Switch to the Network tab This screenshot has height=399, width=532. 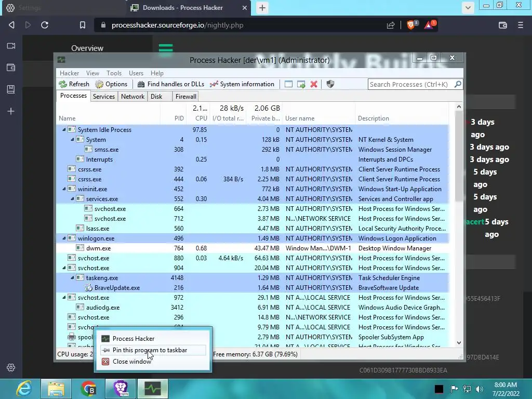point(132,96)
